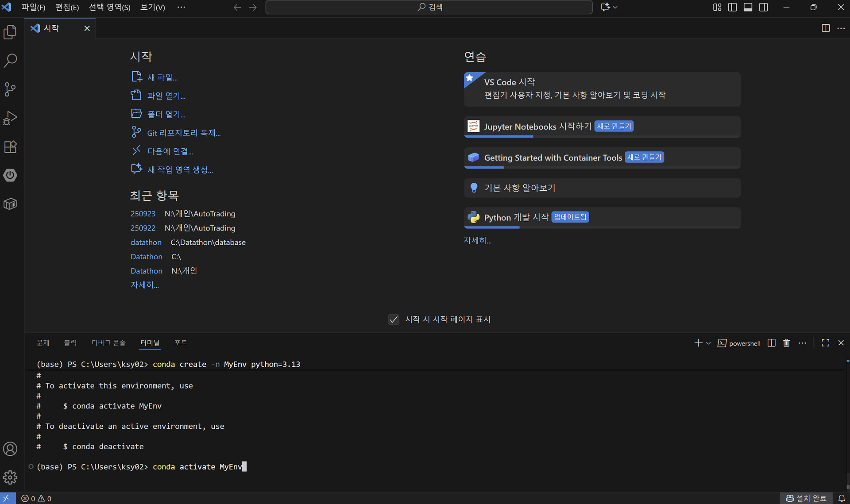The width and height of the screenshot is (850, 504).
Task: Toggle bottom panel layout button
Action: click(748, 7)
